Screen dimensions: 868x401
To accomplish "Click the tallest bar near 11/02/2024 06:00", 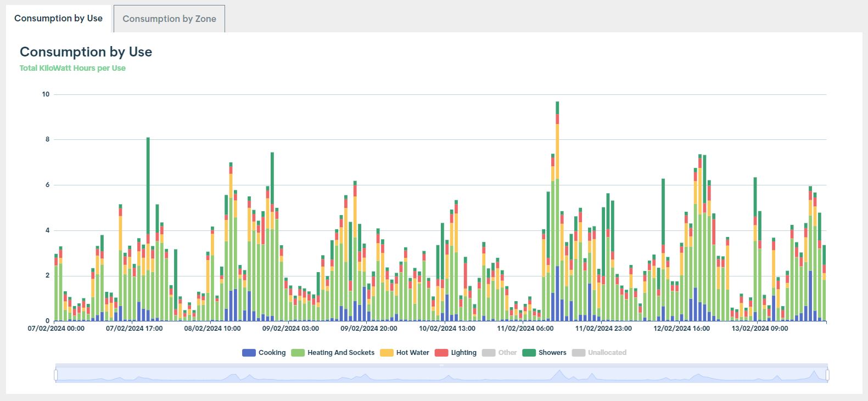I will coord(557,211).
